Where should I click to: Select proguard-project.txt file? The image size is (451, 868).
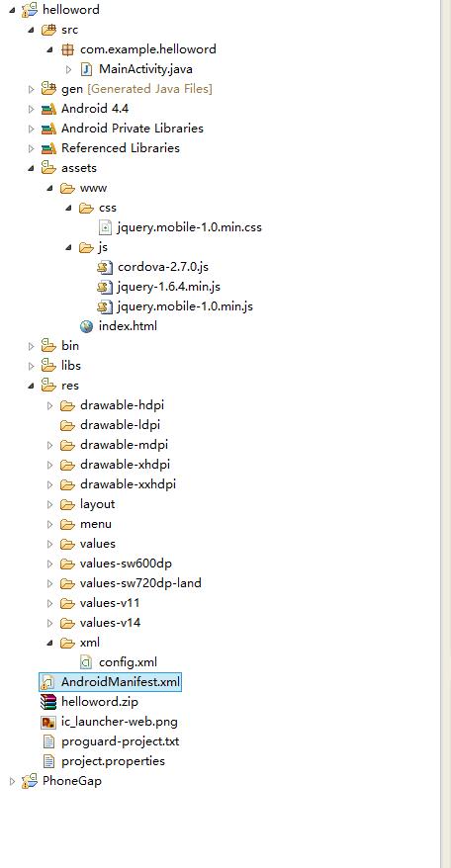pos(121,741)
